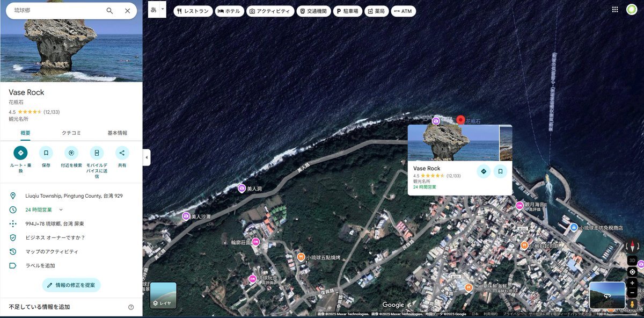Image resolution: width=644 pixels, height=318 pixels.
Task: Zoom in with the plus button
Action: pyautogui.click(x=632, y=283)
